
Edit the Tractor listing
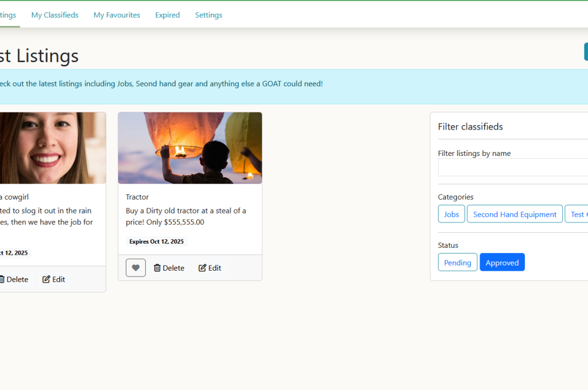pyautogui.click(x=210, y=268)
